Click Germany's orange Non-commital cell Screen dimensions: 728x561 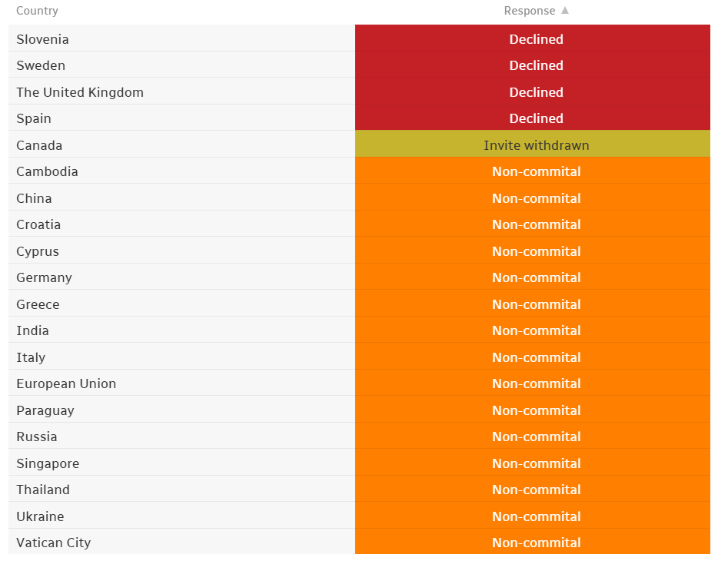(536, 277)
